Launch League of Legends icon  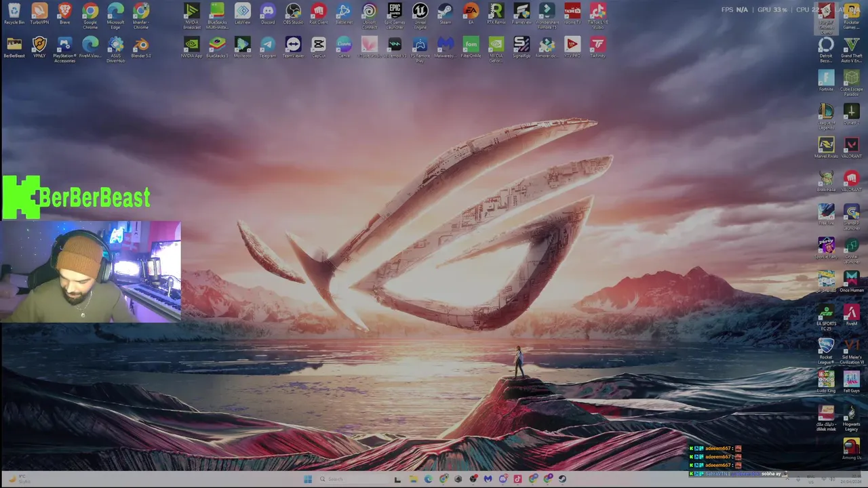pyautogui.click(x=826, y=117)
